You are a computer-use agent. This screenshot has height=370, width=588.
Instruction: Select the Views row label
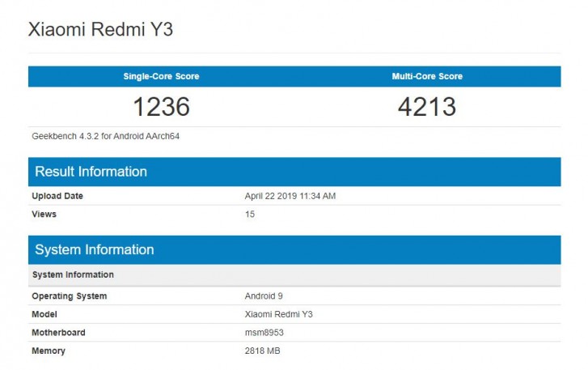coord(44,215)
